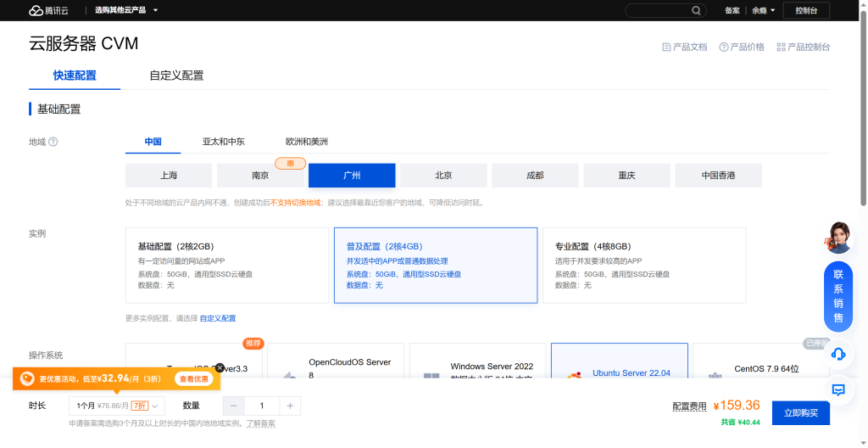Open the sales assistant avatar widget

coord(838,238)
